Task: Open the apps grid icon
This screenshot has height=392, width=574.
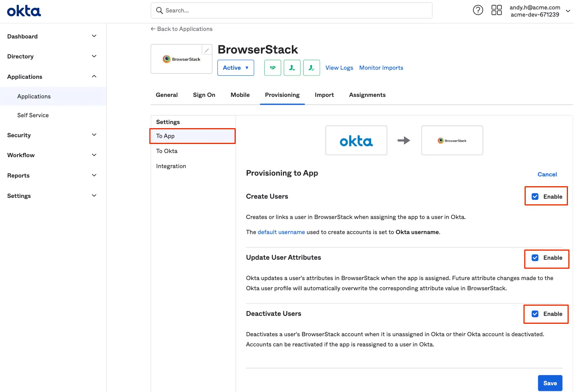Action: [x=496, y=10]
